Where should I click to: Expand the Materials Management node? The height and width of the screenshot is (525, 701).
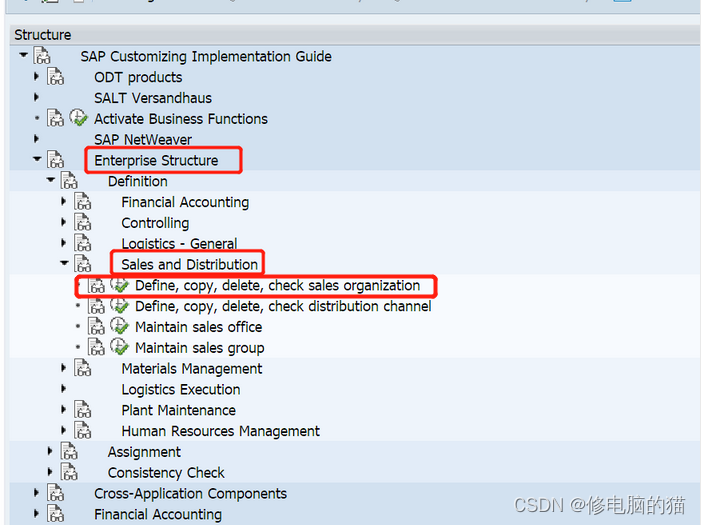(x=63, y=368)
